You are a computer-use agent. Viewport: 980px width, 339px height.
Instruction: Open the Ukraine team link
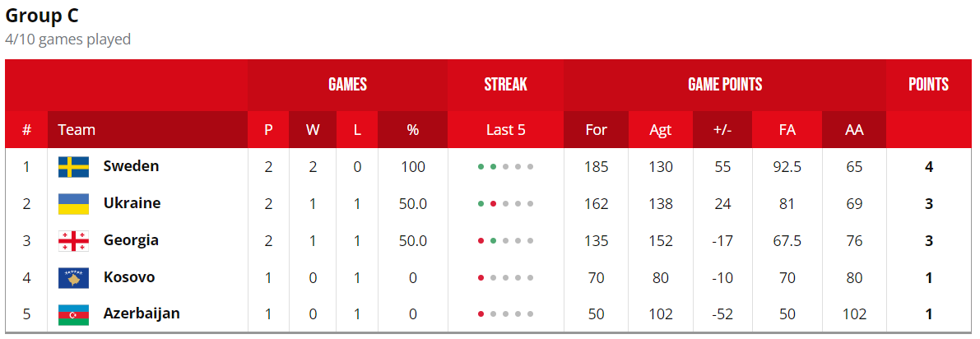(x=132, y=203)
